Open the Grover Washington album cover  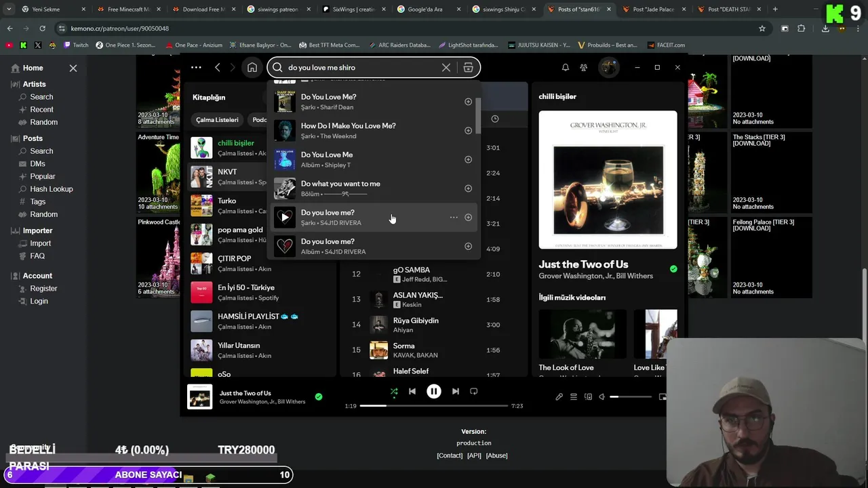click(608, 180)
